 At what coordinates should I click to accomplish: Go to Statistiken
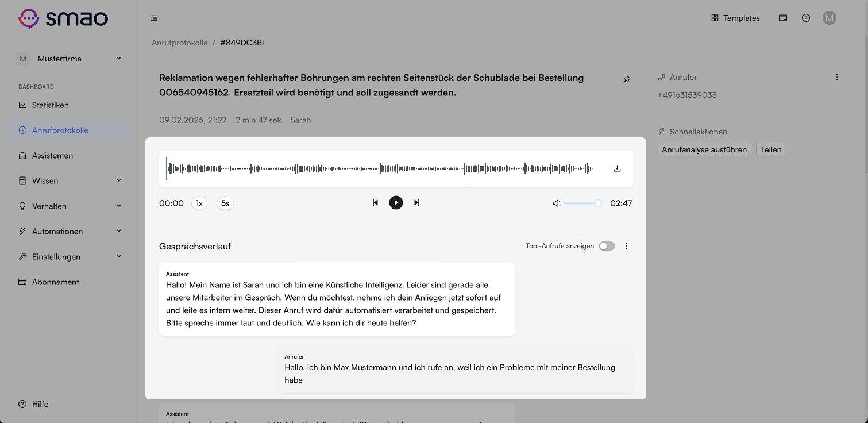tap(51, 105)
